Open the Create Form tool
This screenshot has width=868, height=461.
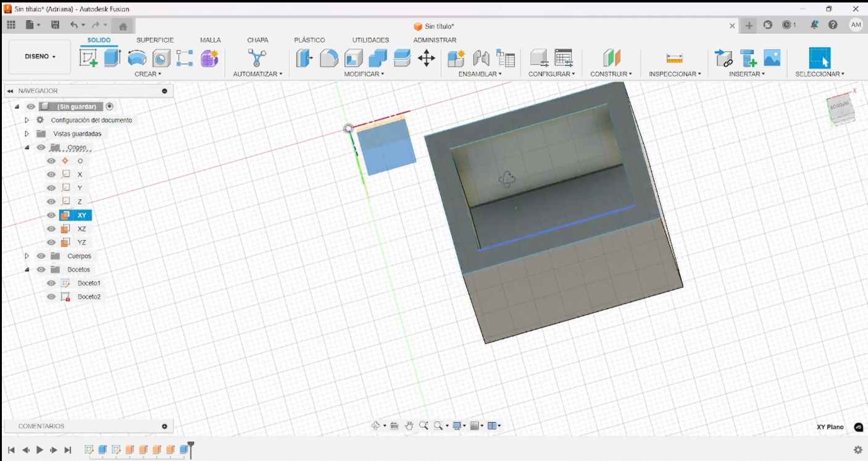(x=210, y=58)
